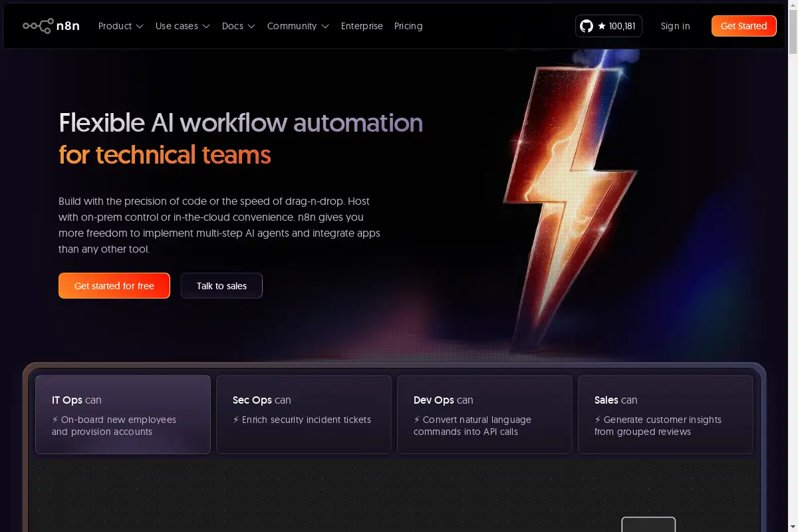Click the page vertical scrollbar

click(793, 266)
